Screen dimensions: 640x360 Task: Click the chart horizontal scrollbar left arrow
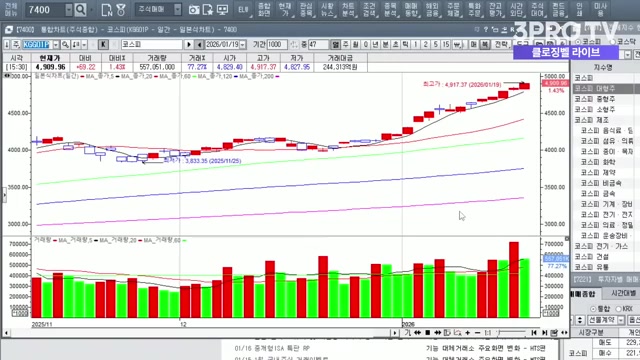[7, 333]
